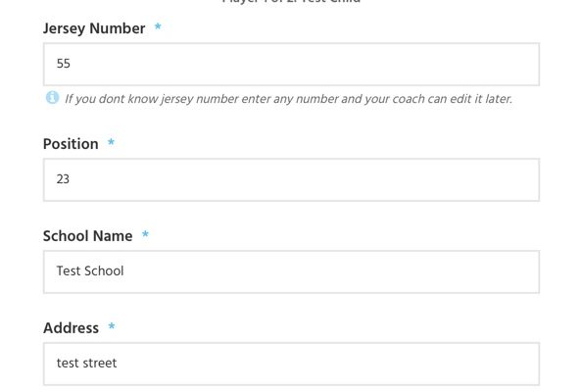
Task: Click on the 'test street' text
Action: tap(86, 363)
